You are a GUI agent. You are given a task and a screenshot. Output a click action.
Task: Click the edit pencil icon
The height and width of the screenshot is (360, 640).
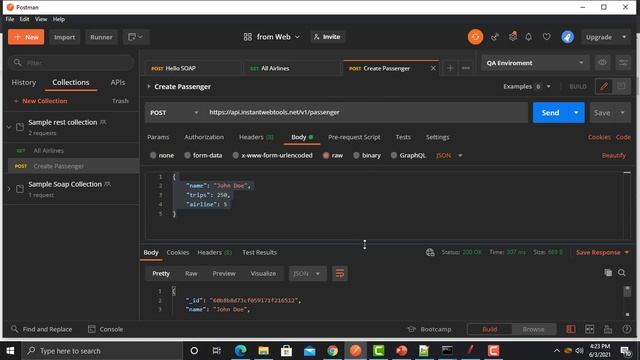tap(604, 87)
